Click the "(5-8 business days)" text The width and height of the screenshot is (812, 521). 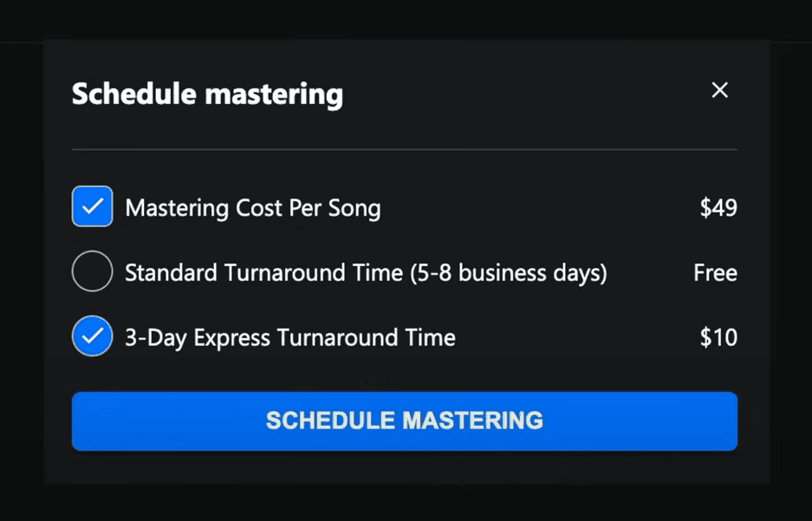click(x=508, y=273)
